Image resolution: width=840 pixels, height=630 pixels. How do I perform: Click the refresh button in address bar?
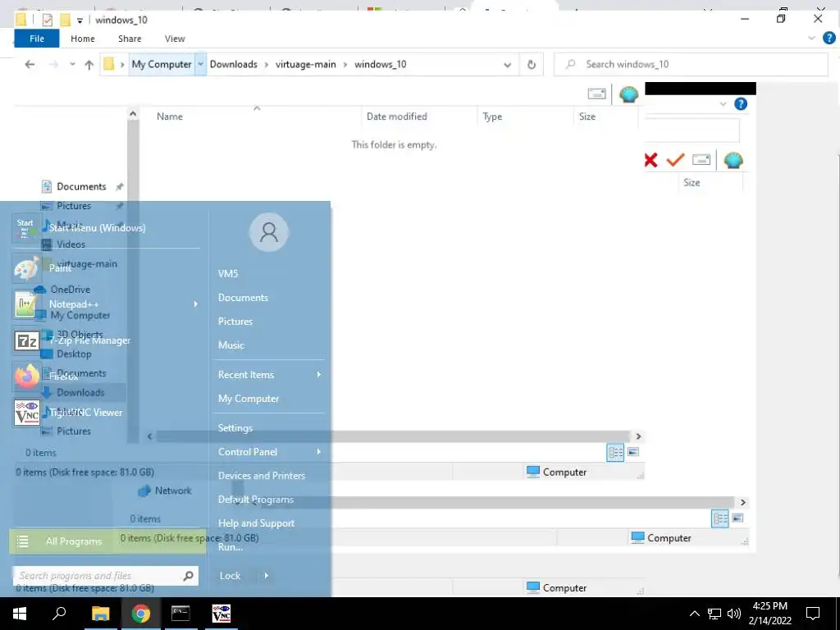(x=531, y=64)
